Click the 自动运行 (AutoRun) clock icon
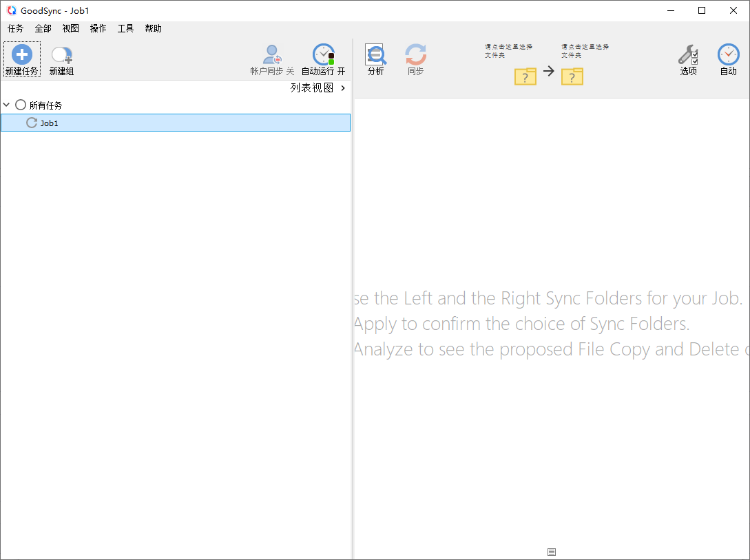 (323, 54)
